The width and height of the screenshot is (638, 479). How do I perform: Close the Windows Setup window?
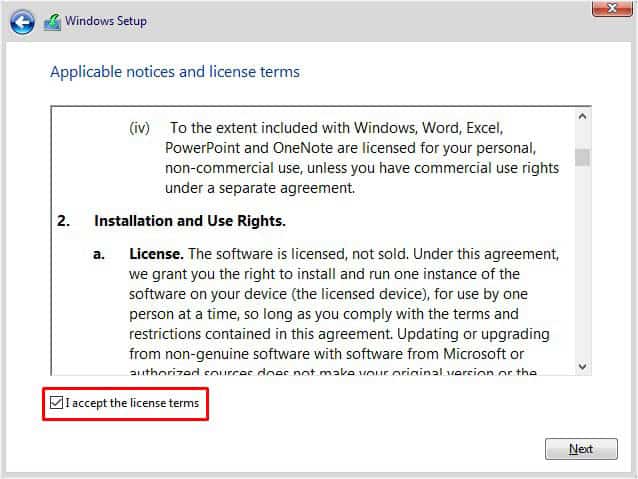612,8
